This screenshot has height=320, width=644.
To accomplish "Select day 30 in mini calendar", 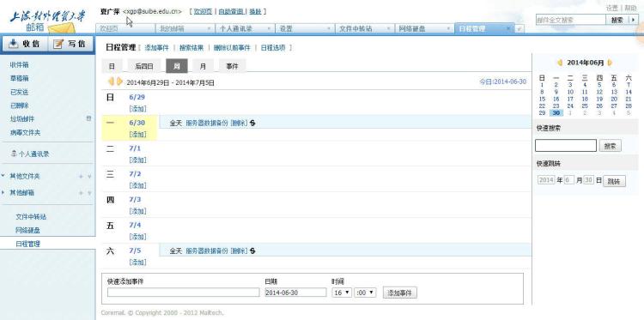I will [x=556, y=113].
